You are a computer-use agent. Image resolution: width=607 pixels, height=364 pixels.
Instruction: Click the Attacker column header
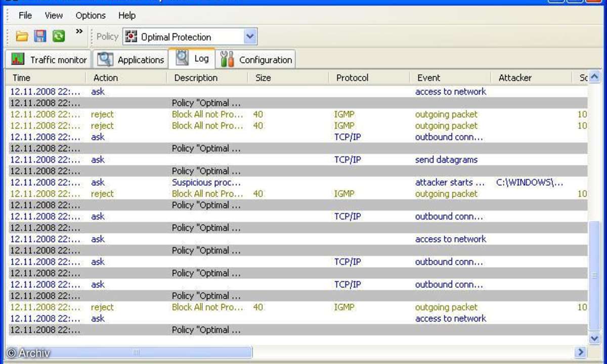531,78
